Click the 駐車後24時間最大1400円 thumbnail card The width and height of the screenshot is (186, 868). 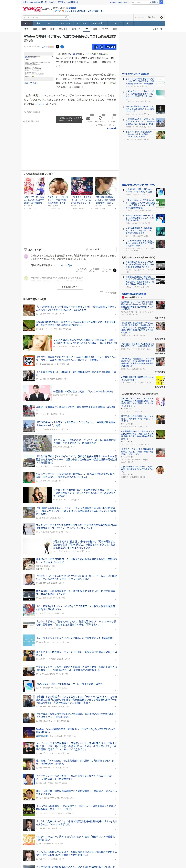pyautogui.click(x=106, y=193)
